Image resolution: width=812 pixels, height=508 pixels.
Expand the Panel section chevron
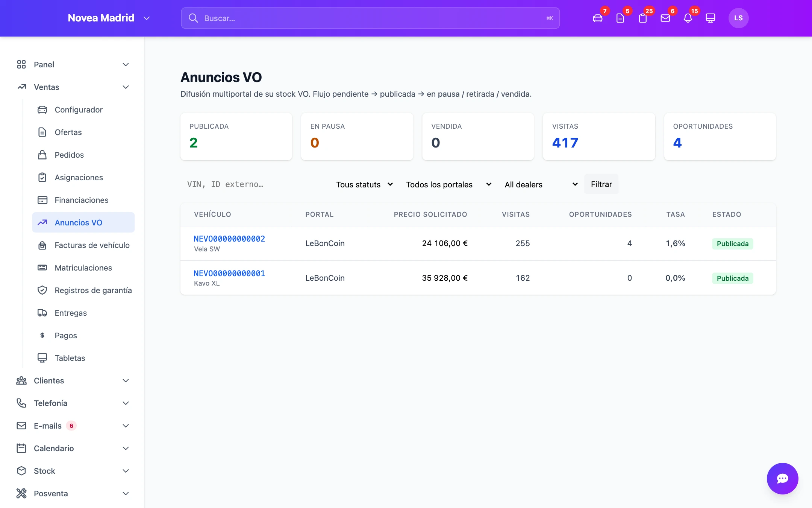[x=126, y=64]
